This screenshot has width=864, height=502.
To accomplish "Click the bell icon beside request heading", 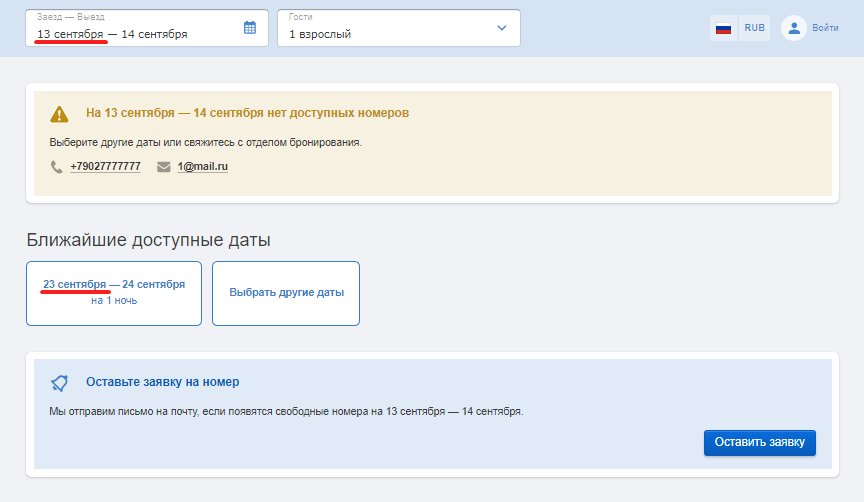I will point(60,383).
